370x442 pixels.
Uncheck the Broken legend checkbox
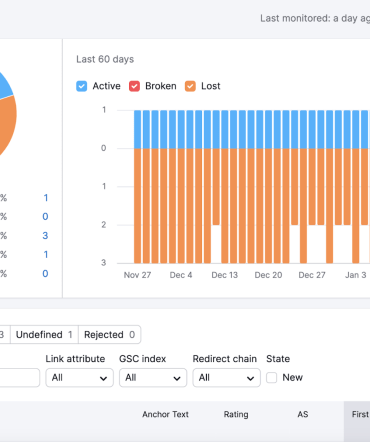point(134,86)
